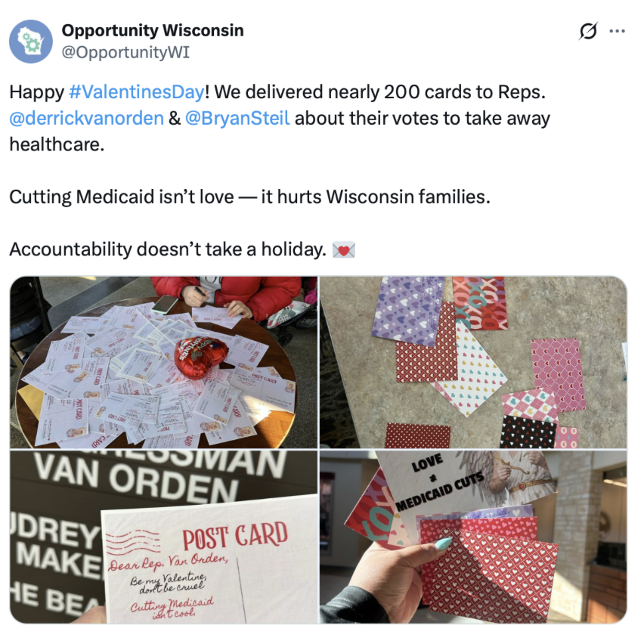Click the "Cutting Medicaid isn't love" sentence
Viewport: 644px width, 644px height.
[x=122, y=197]
